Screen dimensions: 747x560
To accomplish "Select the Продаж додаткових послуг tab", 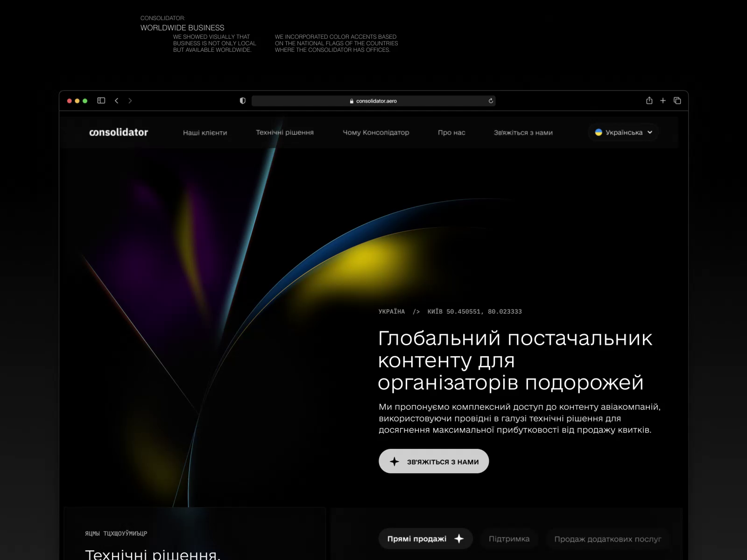I will click(609, 539).
